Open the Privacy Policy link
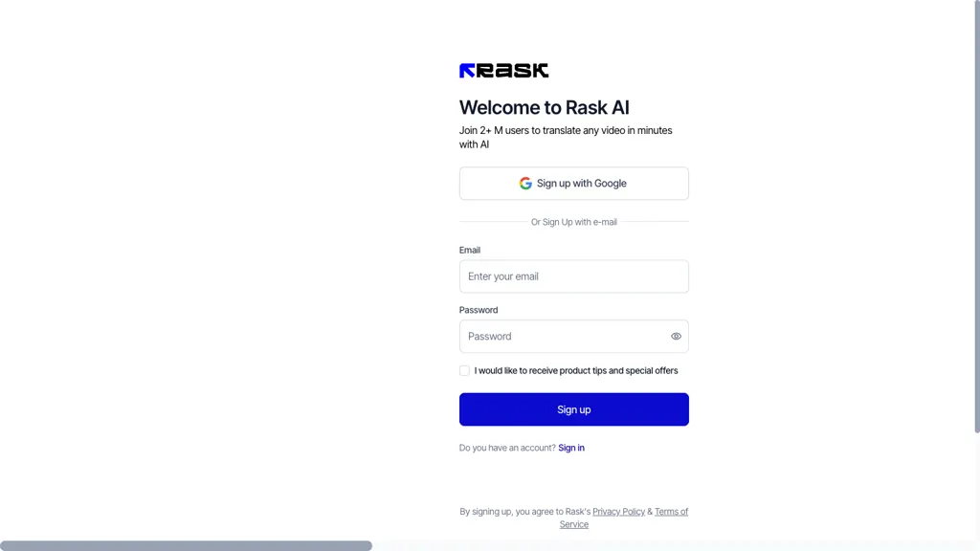Viewport: 980px width, 551px height. click(618, 511)
